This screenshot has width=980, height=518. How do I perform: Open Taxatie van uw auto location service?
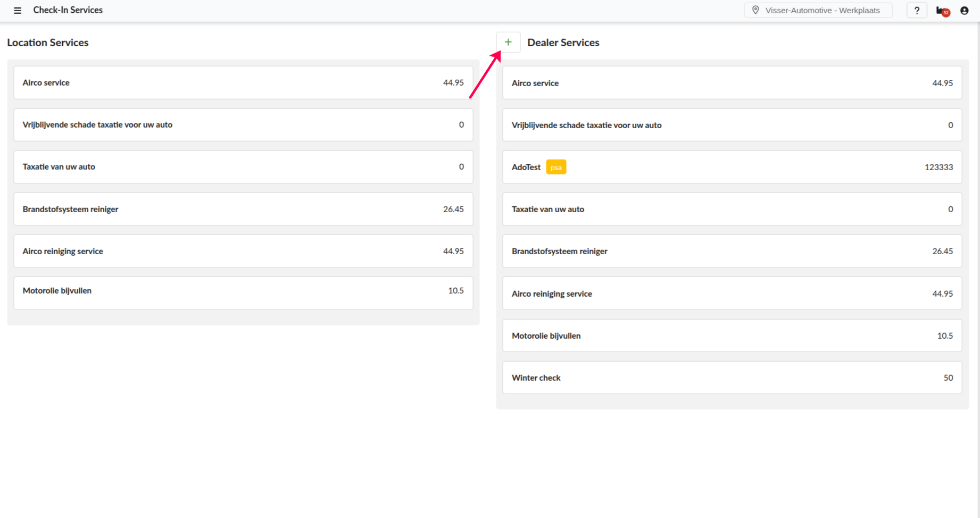click(243, 167)
